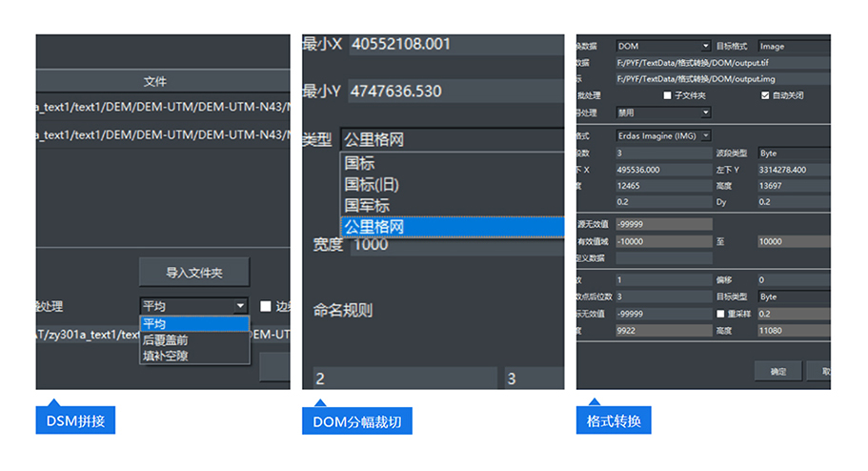Uncheck the 自动关闭 checkbox
Viewport: 868px width, 471px height.
click(x=765, y=95)
